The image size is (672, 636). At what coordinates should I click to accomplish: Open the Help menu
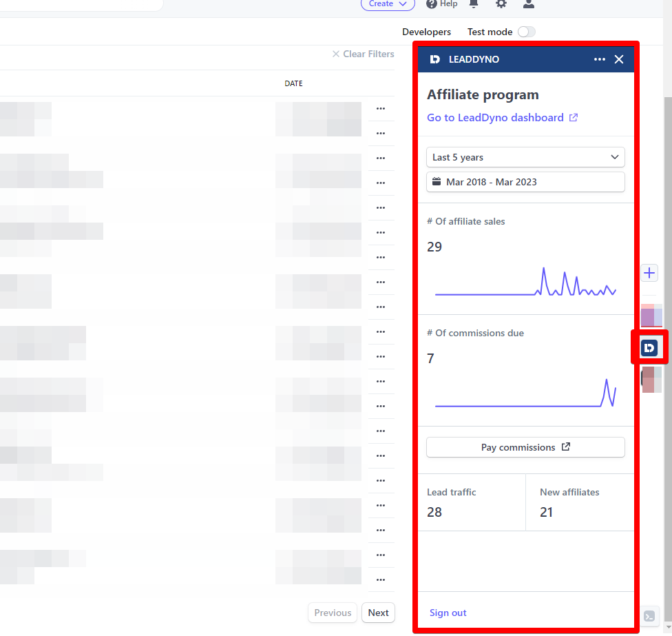[x=442, y=4]
